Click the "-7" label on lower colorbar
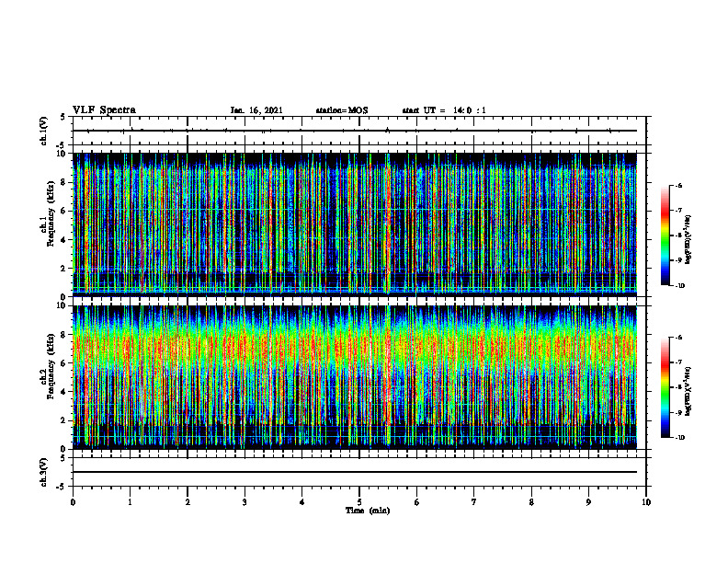This screenshot has width=728, height=563. [x=678, y=362]
